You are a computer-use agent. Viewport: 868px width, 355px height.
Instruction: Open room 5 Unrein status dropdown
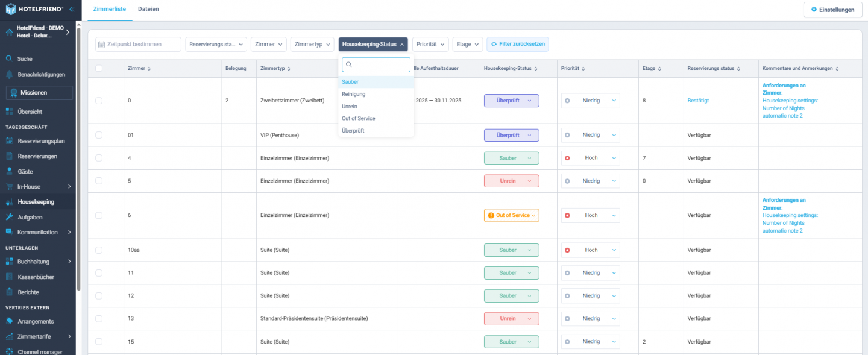pyautogui.click(x=511, y=181)
